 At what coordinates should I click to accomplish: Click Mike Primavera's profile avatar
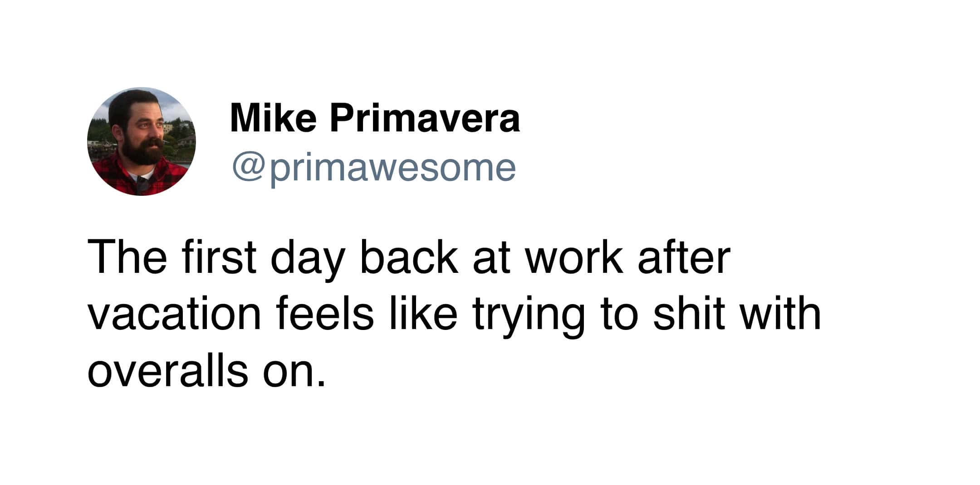[142, 141]
